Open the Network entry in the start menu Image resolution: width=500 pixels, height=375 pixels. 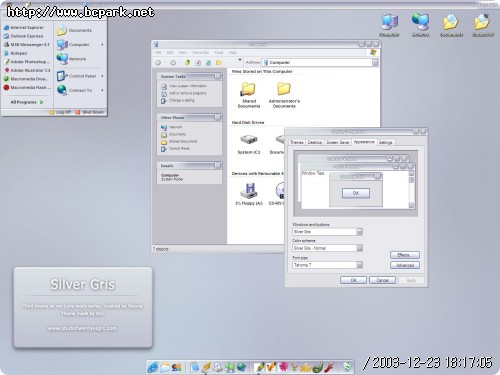[71, 59]
